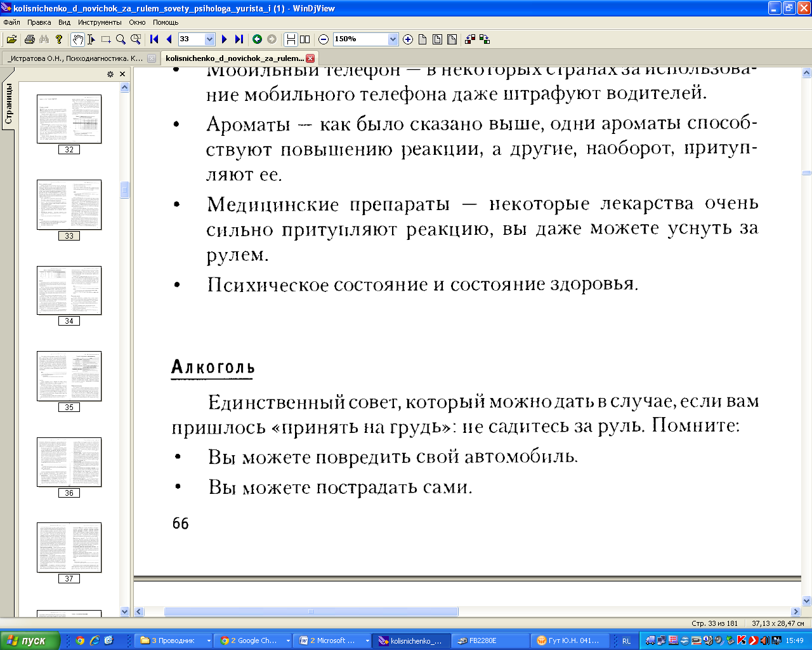
Task: Open the Окно menu
Action: pos(137,22)
